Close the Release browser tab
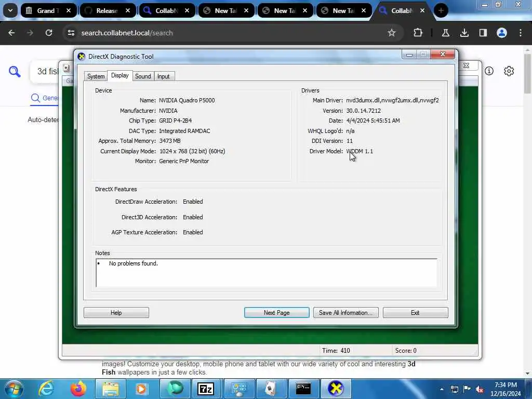Viewport: 532px width, 399px height. tap(128, 10)
